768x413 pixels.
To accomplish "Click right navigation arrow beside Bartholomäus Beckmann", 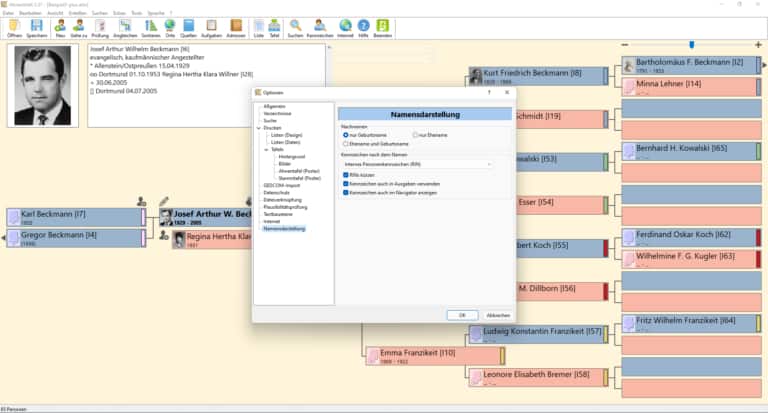I will pos(765,65).
